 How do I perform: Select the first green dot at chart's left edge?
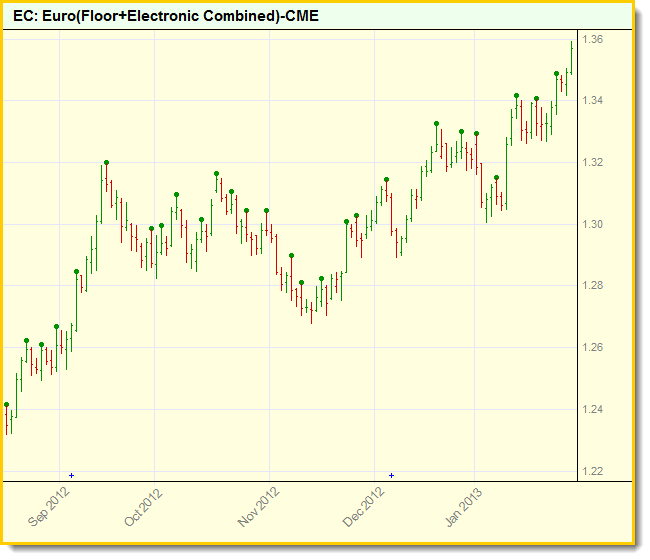point(7,405)
